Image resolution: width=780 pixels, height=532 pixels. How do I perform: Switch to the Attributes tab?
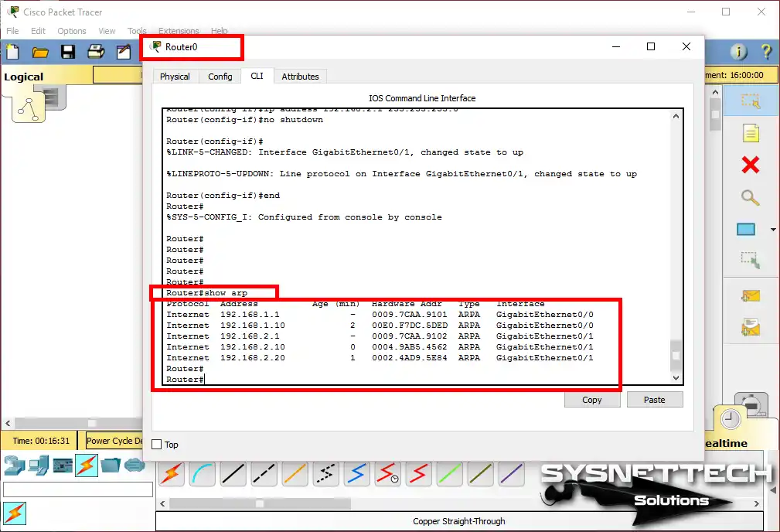coord(300,76)
